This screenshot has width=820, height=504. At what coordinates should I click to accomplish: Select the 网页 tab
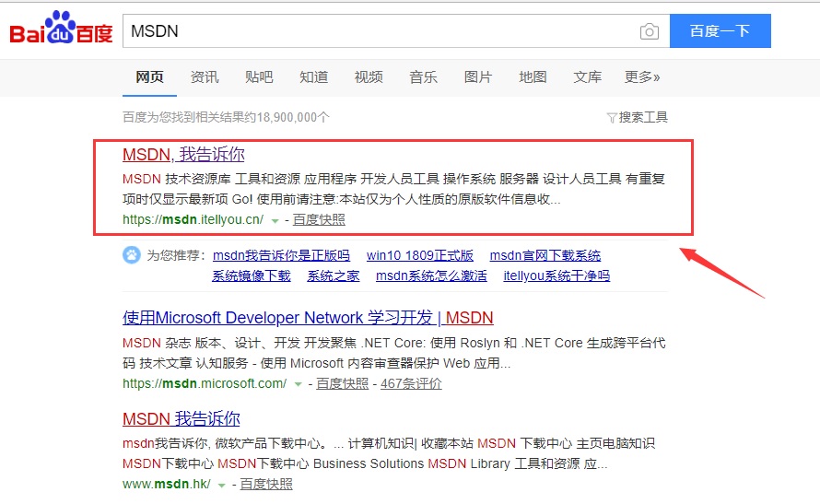coord(149,77)
